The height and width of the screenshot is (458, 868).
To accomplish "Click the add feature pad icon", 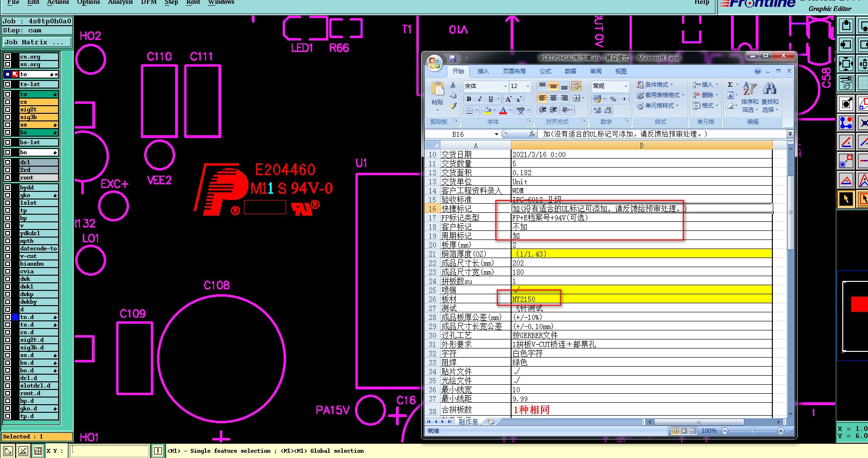I will tap(846, 104).
